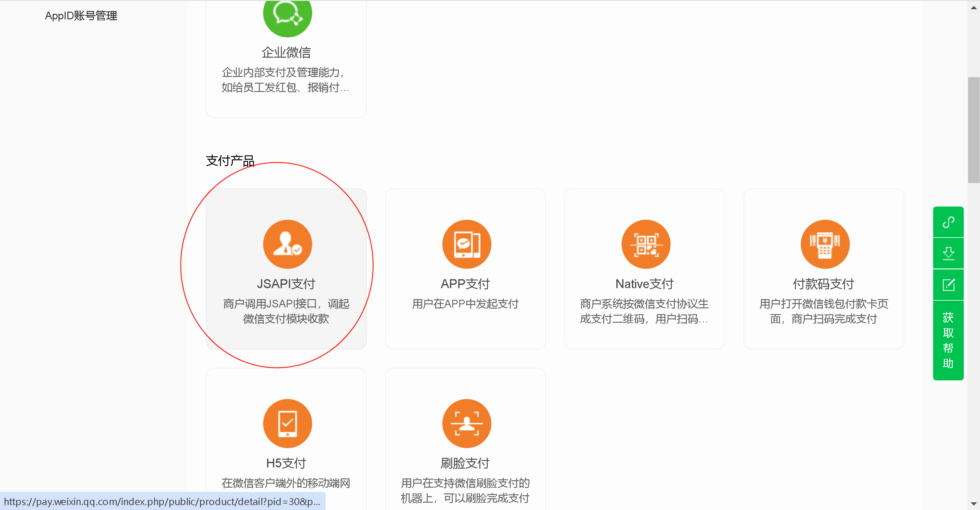Click description 用户在APP中发起支付
Screen dimensions: 980x510
coord(465,303)
